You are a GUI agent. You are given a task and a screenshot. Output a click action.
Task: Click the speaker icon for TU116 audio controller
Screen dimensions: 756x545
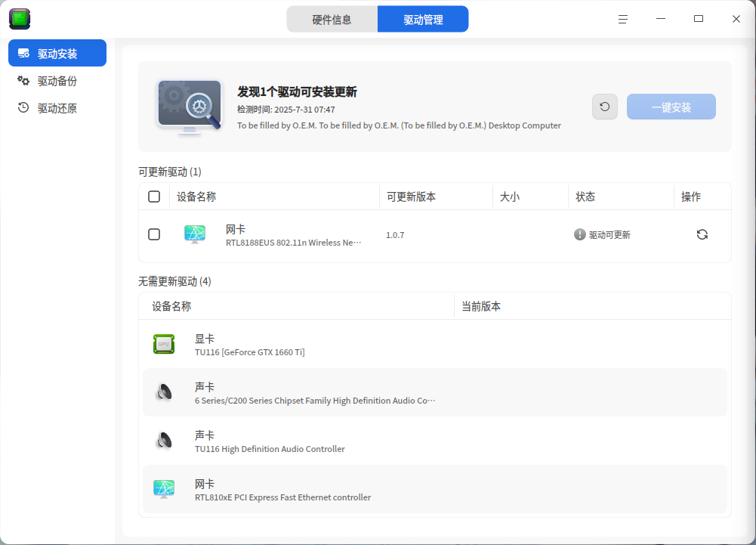coord(164,441)
